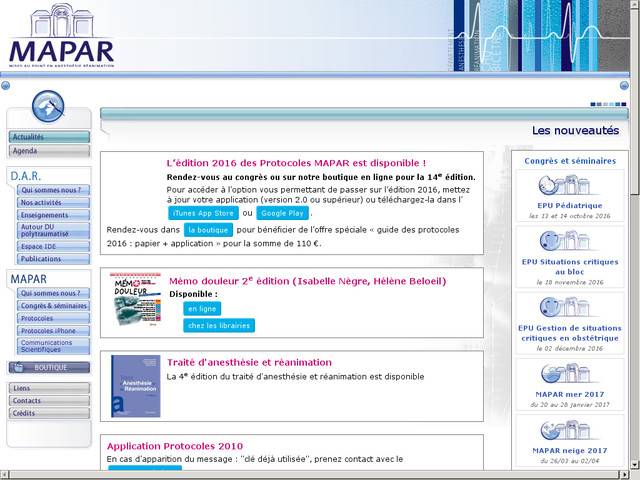Screen dimensions: 640x480
Task: Click the Les nouveautés title
Action: (576, 131)
